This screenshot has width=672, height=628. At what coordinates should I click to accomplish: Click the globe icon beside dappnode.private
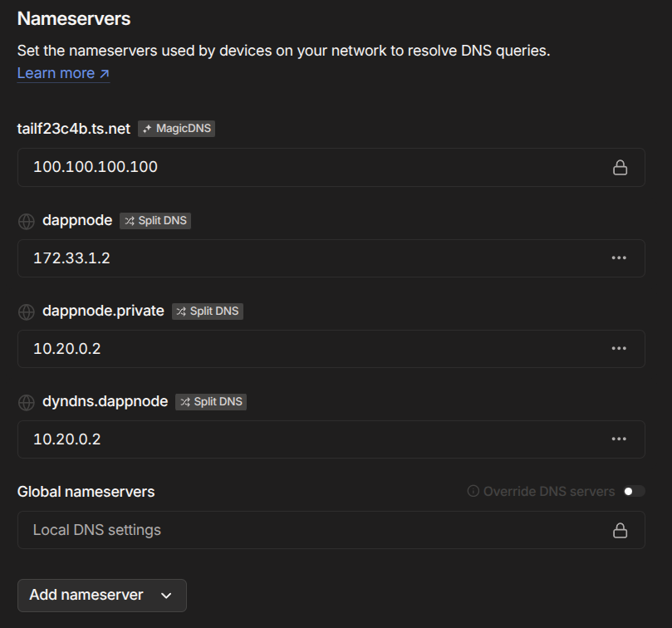point(27,312)
